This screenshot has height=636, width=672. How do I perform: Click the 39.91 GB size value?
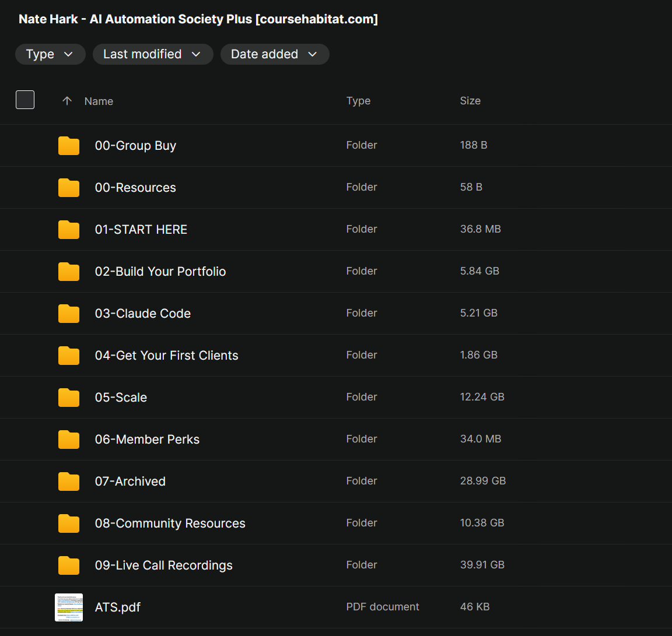click(x=482, y=565)
